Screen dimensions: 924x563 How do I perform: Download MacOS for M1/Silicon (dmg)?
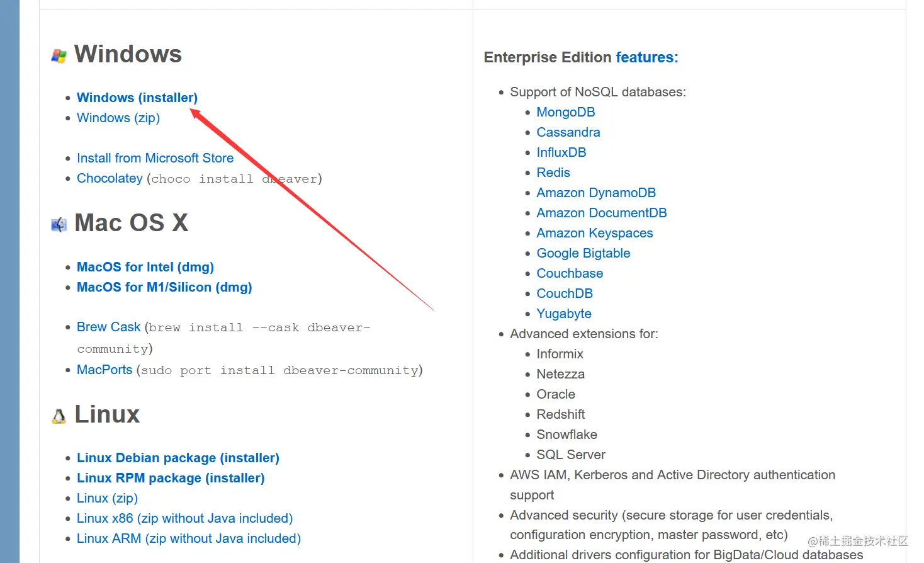point(164,287)
